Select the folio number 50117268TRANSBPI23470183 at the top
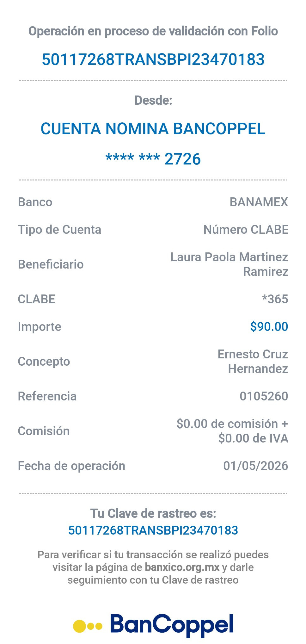The width and height of the screenshot is (306, 644). point(153,59)
